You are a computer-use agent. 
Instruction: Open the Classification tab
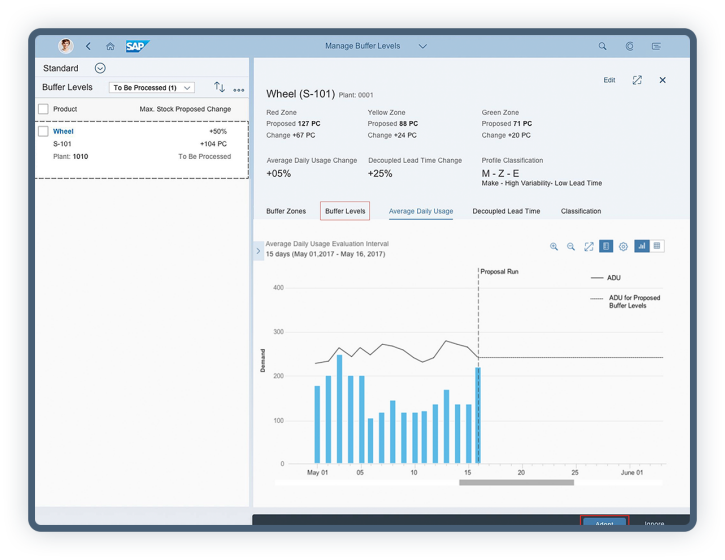581,211
